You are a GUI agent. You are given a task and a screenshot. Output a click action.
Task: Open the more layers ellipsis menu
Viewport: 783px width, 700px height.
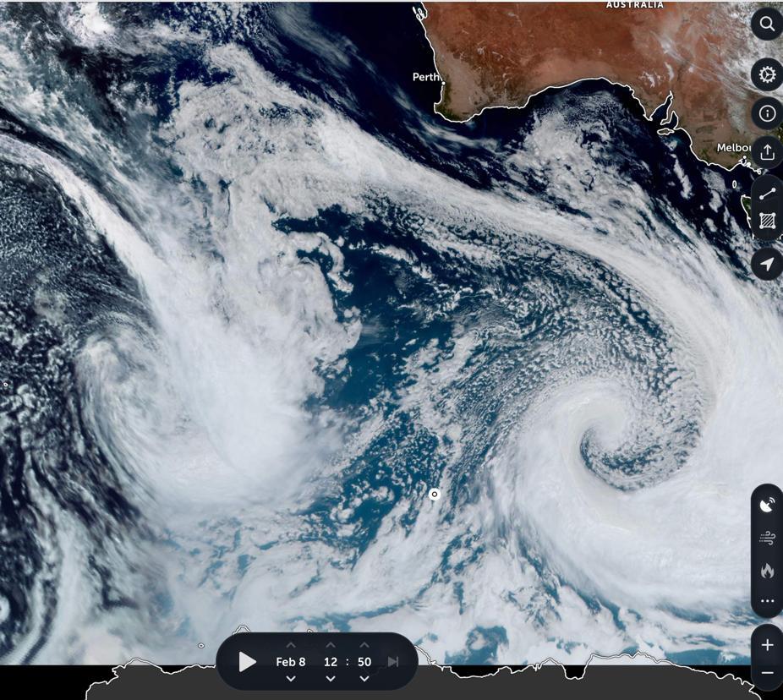[766, 601]
